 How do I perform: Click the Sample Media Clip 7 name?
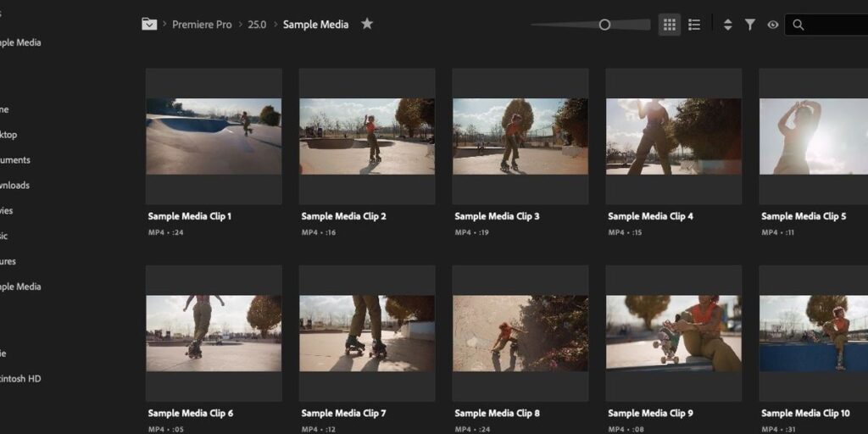[x=344, y=414]
